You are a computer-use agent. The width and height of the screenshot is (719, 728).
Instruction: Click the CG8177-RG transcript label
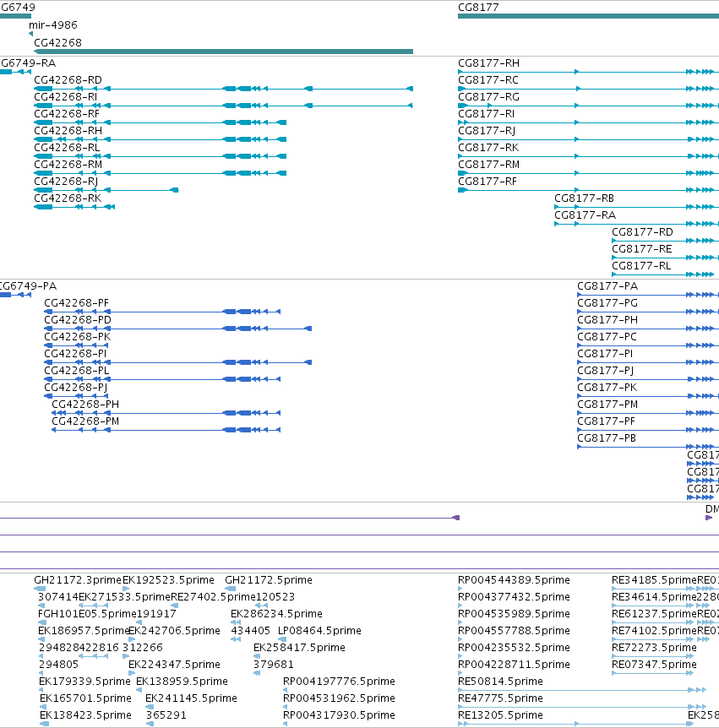(488, 97)
